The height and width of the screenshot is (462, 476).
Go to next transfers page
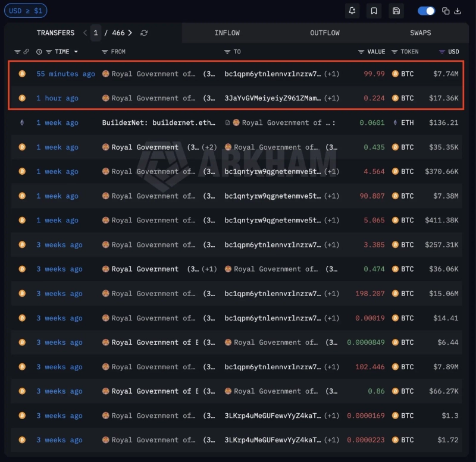click(130, 33)
